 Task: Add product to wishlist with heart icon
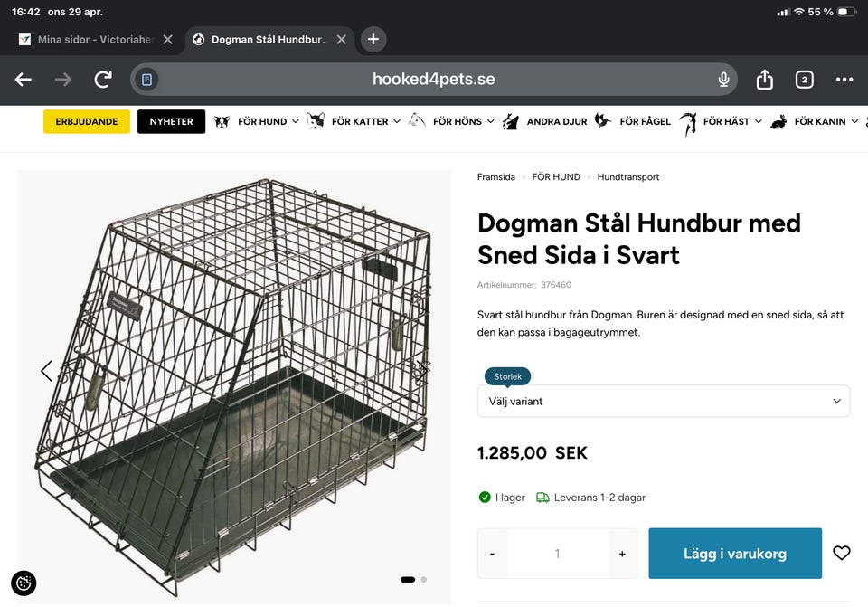[x=842, y=553]
